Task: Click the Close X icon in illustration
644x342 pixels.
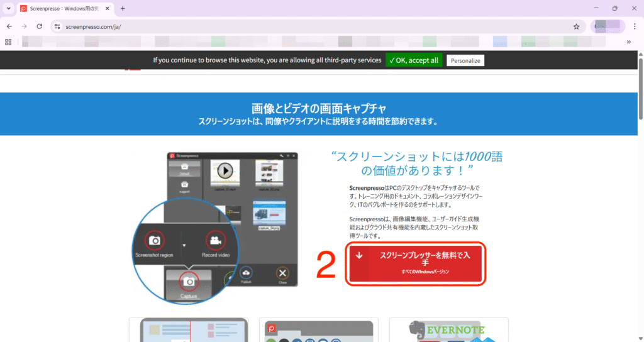Action: pyautogui.click(x=282, y=273)
